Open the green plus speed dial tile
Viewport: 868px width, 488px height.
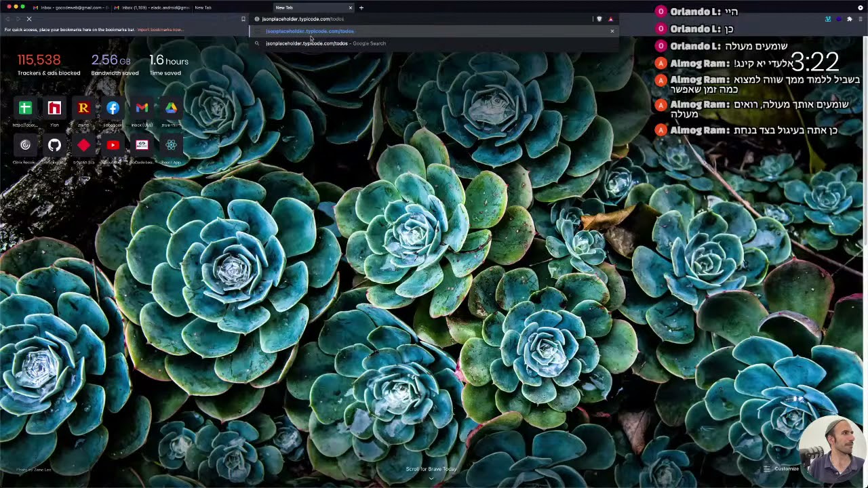coord(25,108)
